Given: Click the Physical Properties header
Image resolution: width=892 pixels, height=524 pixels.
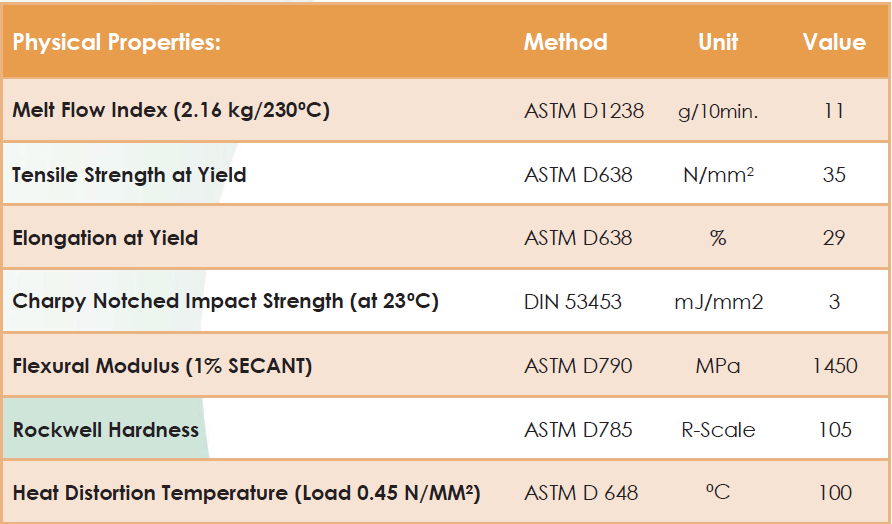Looking at the screenshot, I should tap(117, 42).
